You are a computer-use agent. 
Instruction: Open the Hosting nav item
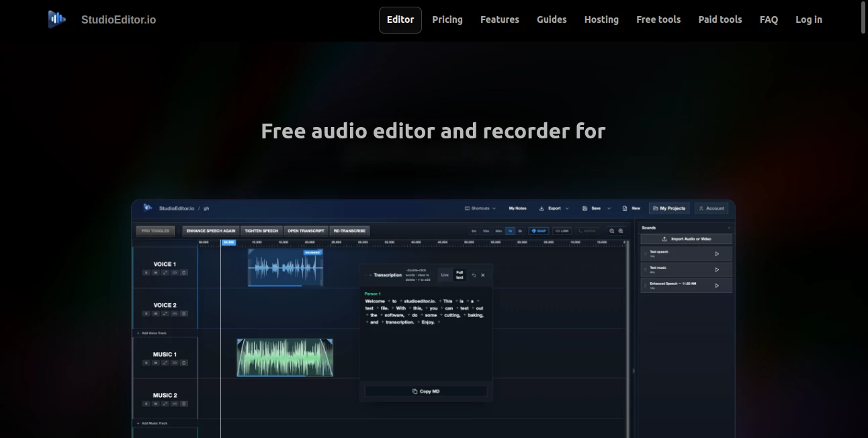pos(601,19)
